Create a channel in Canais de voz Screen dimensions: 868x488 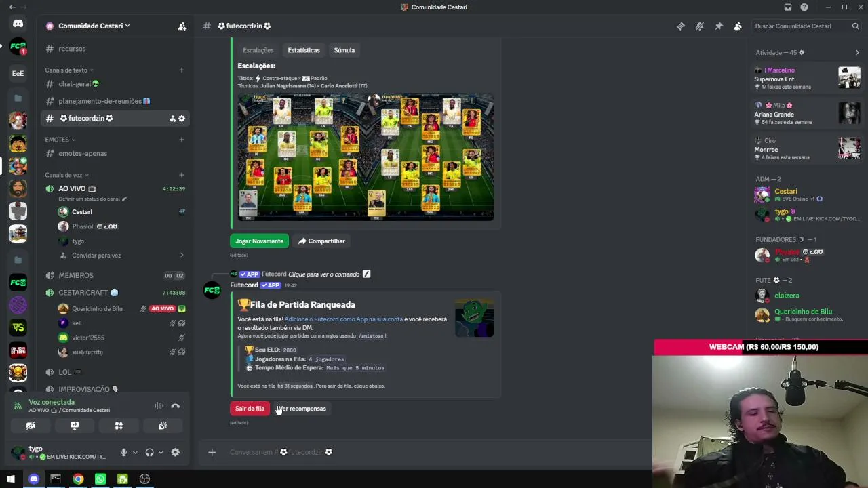coord(181,175)
